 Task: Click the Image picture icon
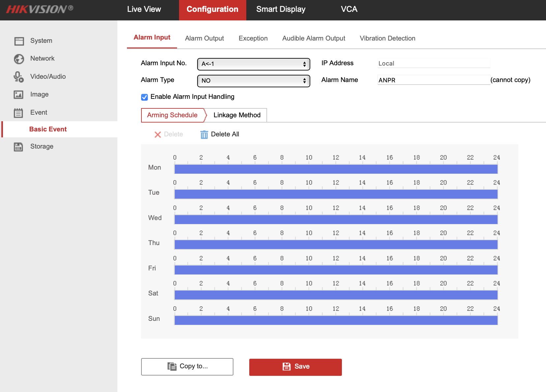click(18, 95)
